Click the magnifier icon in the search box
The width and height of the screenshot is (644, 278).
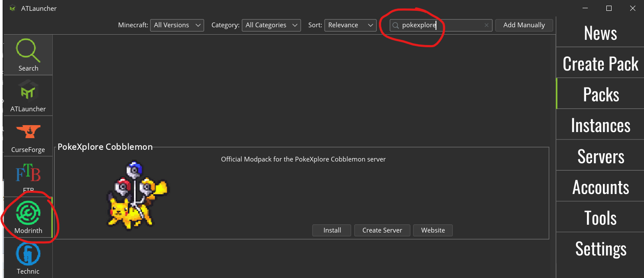click(395, 25)
